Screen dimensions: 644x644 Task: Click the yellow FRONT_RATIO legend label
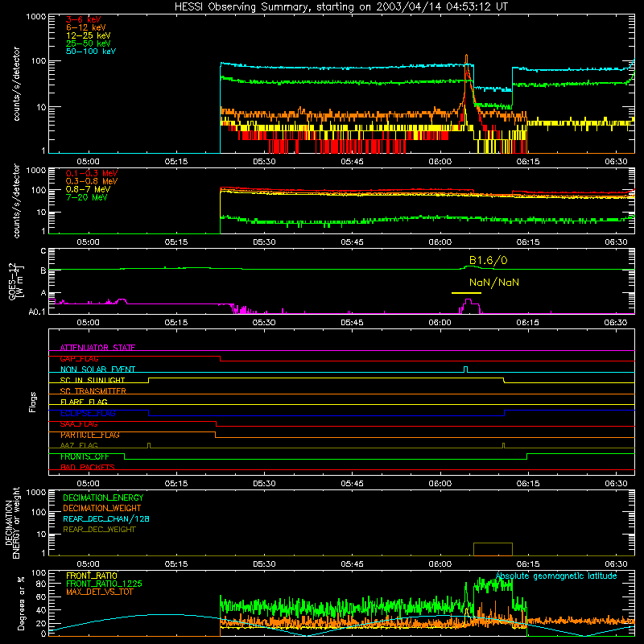point(92,576)
